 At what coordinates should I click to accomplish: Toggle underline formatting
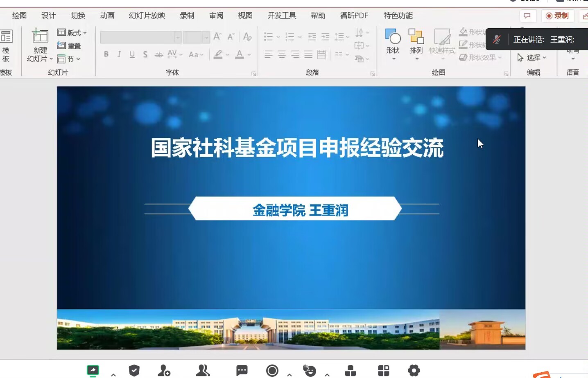132,54
